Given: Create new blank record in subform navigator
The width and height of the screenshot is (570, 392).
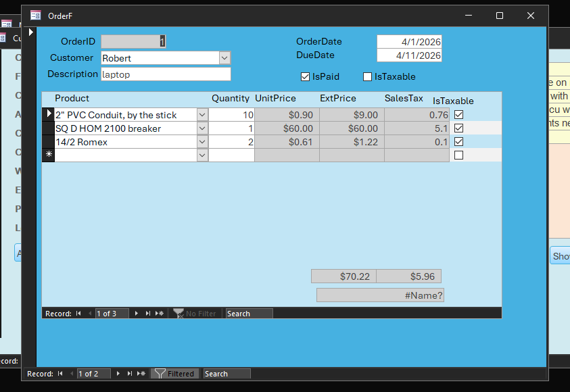Looking at the screenshot, I should pyautogui.click(x=160, y=314).
